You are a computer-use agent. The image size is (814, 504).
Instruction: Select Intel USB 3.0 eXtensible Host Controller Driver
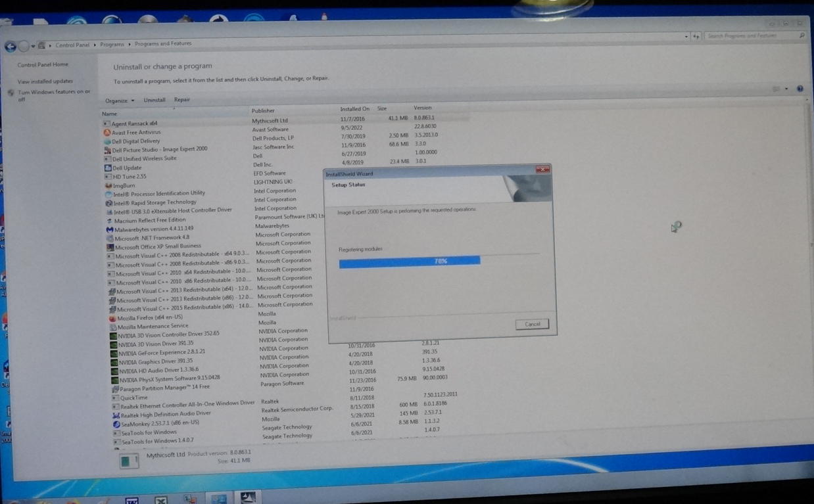(173, 211)
